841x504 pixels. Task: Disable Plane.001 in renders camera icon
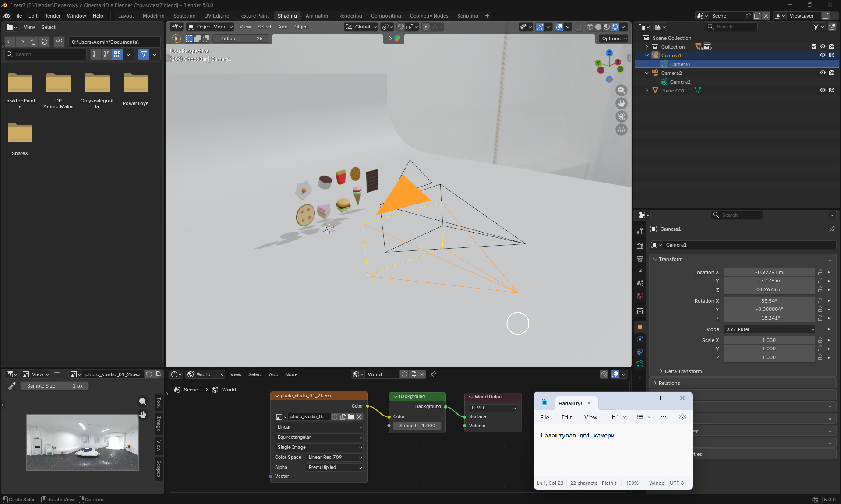pyautogui.click(x=831, y=90)
